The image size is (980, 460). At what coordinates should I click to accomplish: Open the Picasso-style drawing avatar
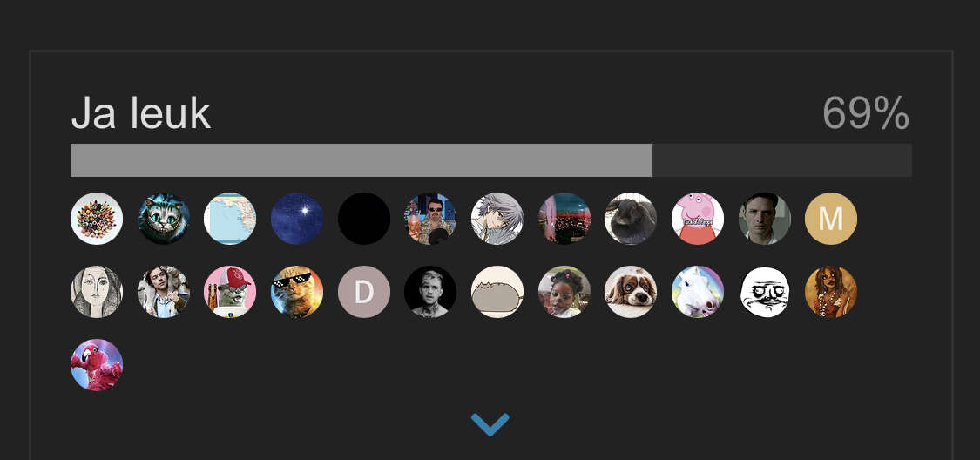[x=97, y=292]
